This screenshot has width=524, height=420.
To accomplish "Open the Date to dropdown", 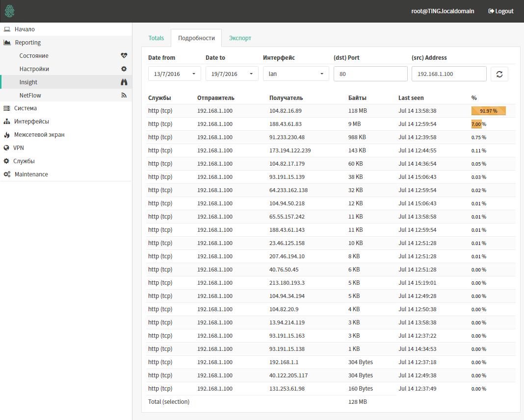I will point(232,74).
